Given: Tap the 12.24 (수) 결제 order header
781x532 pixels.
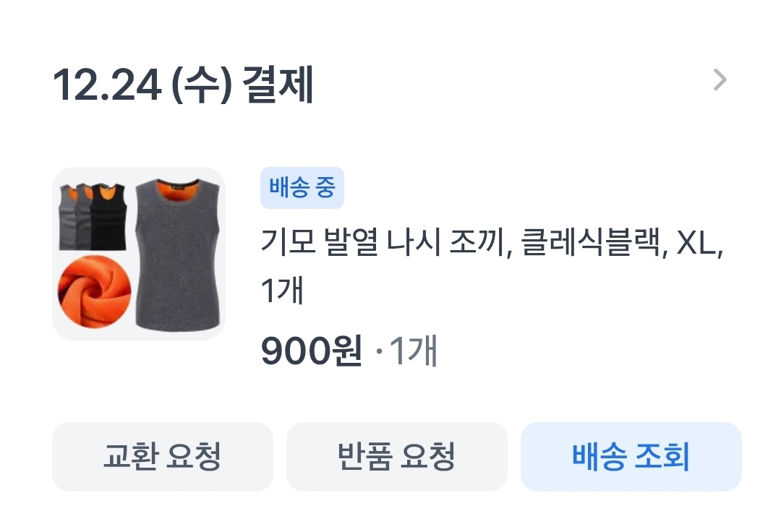Looking at the screenshot, I should (183, 85).
